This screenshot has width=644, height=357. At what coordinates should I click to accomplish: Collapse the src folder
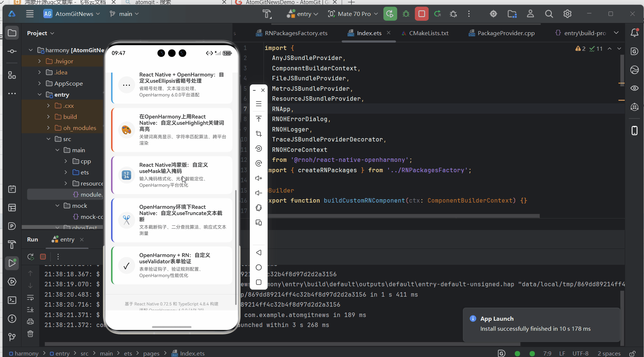click(48, 139)
